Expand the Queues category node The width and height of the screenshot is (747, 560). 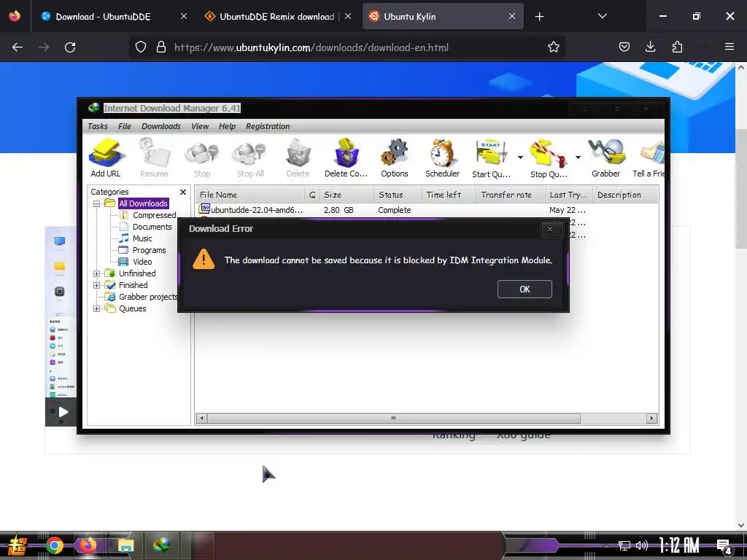pos(97,308)
